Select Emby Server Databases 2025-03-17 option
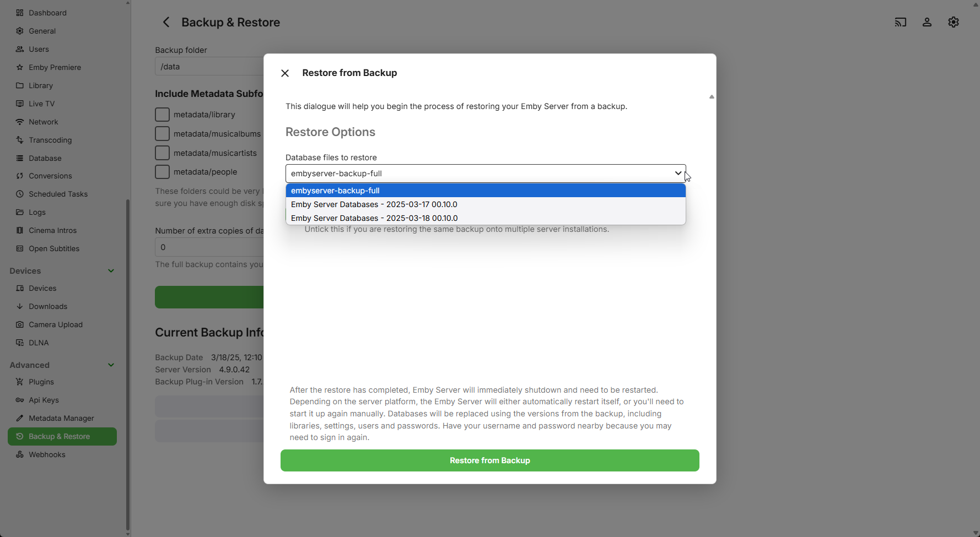Image resolution: width=980 pixels, height=537 pixels. point(374,204)
